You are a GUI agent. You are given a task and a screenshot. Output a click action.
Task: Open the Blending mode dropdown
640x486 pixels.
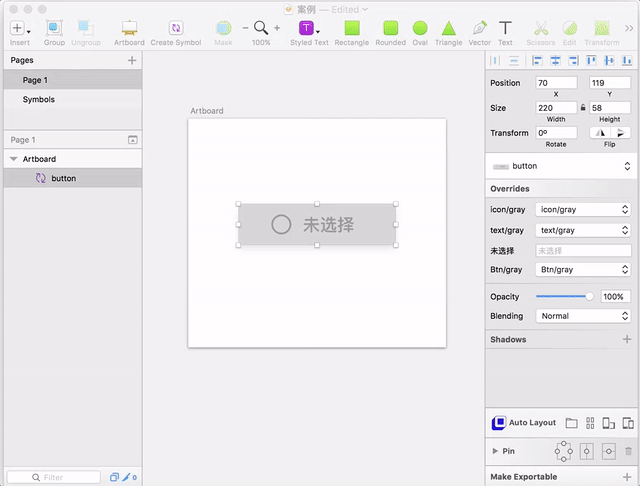583,316
